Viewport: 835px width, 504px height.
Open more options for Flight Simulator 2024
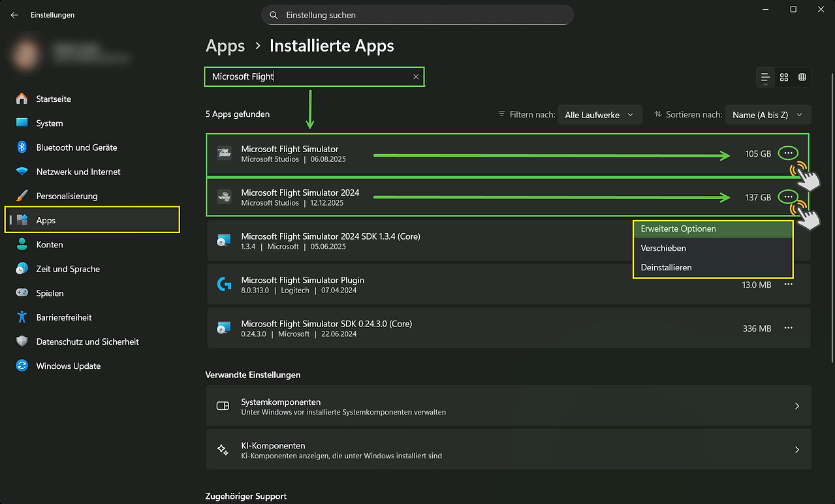click(789, 197)
